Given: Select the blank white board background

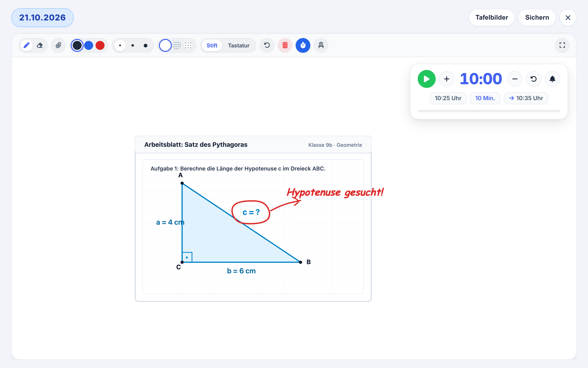Looking at the screenshot, I should point(165,45).
